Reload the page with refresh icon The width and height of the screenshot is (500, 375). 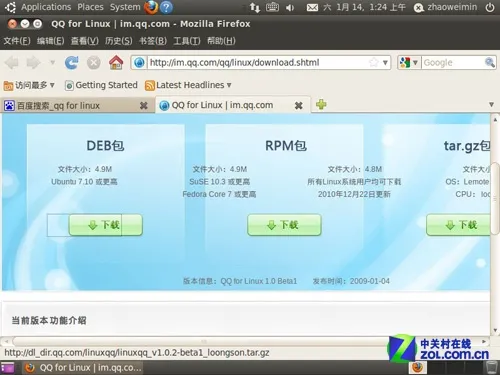click(x=72, y=63)
